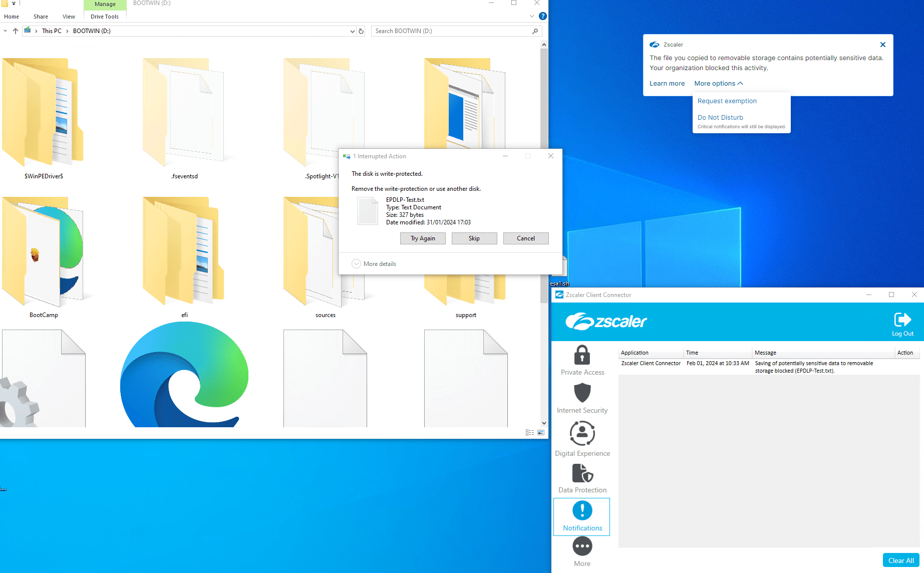
Task: Open the Internet Security shield panel
Action: (x=582, y=399)
